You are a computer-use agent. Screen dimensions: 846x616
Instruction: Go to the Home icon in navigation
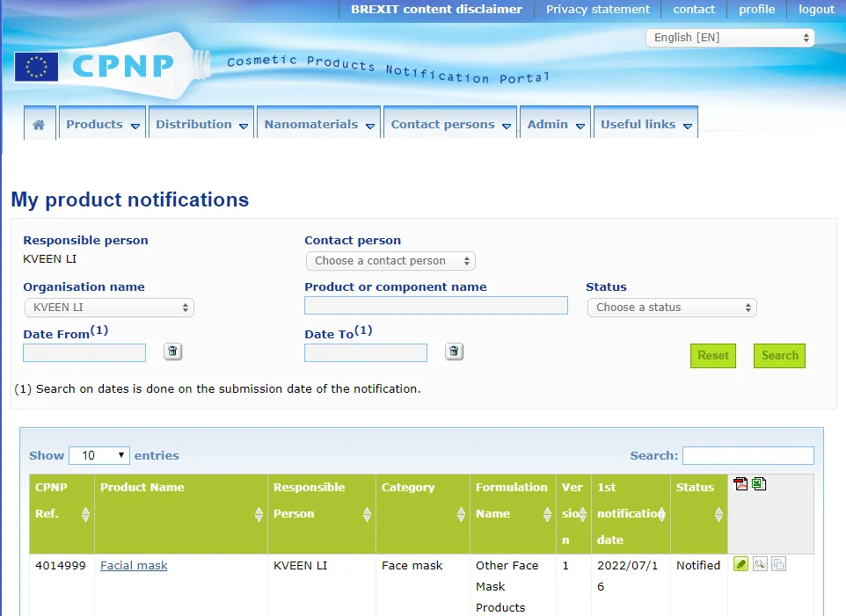click(39, 125)
